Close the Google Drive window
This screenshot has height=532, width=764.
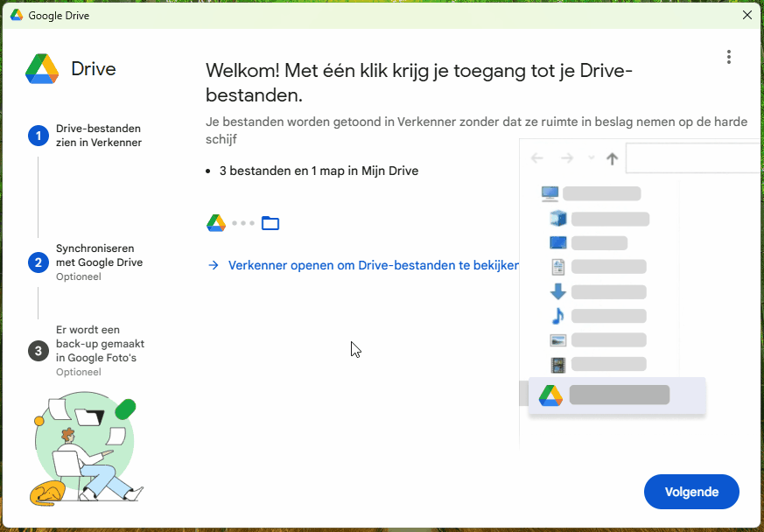click(746, 15)
